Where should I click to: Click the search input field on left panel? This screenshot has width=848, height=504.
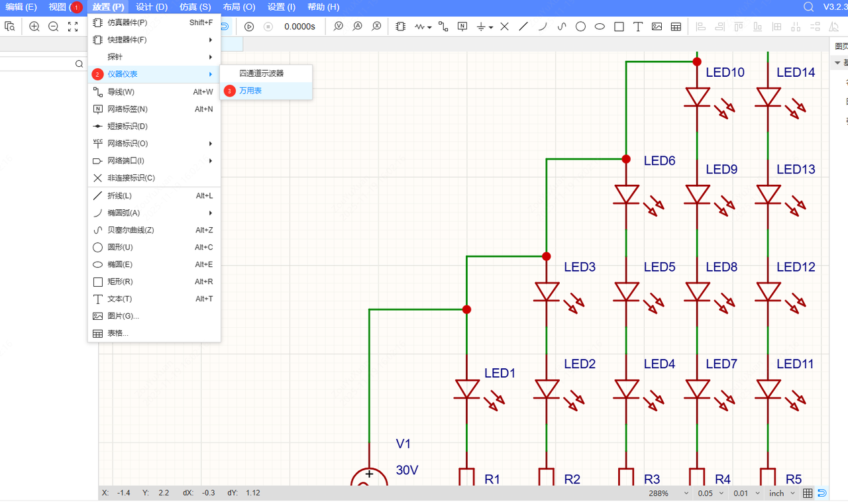(36, 64)
